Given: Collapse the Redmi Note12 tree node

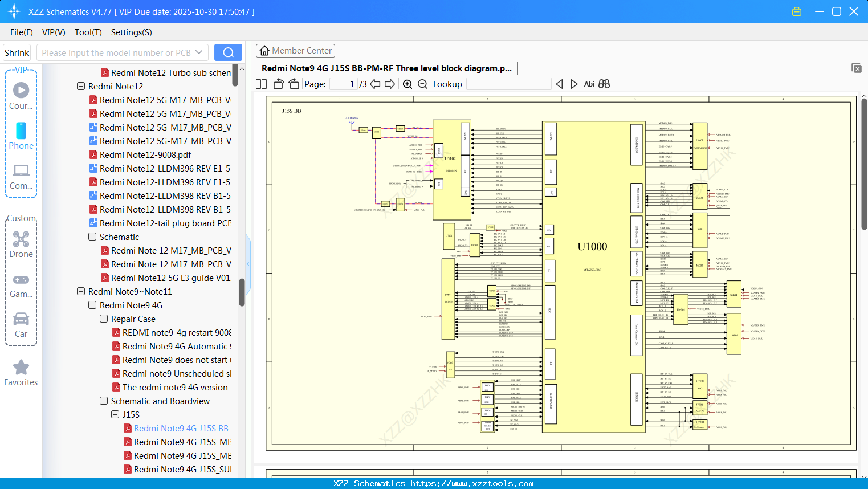Looking at the screenshot, I should (x=80, y=86).
